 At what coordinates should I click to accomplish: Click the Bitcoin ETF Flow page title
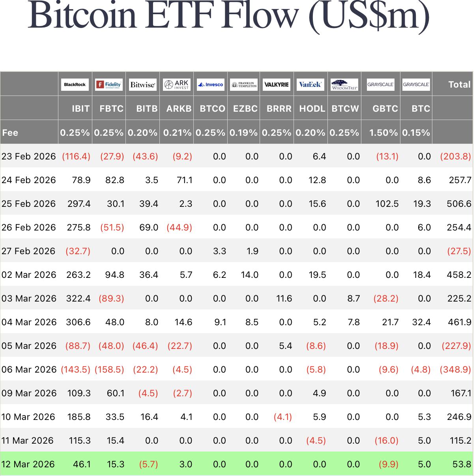(229, 16)
